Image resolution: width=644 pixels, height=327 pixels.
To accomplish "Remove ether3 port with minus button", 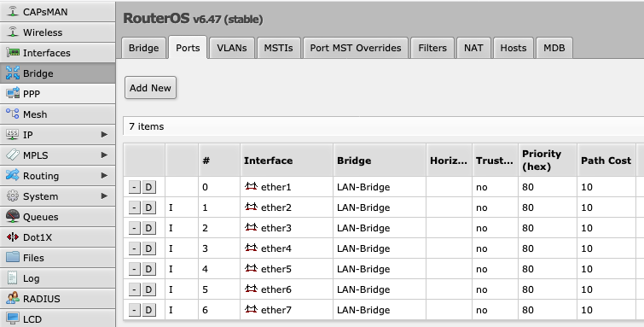I will pyautogui.click(x=134, y=228).
